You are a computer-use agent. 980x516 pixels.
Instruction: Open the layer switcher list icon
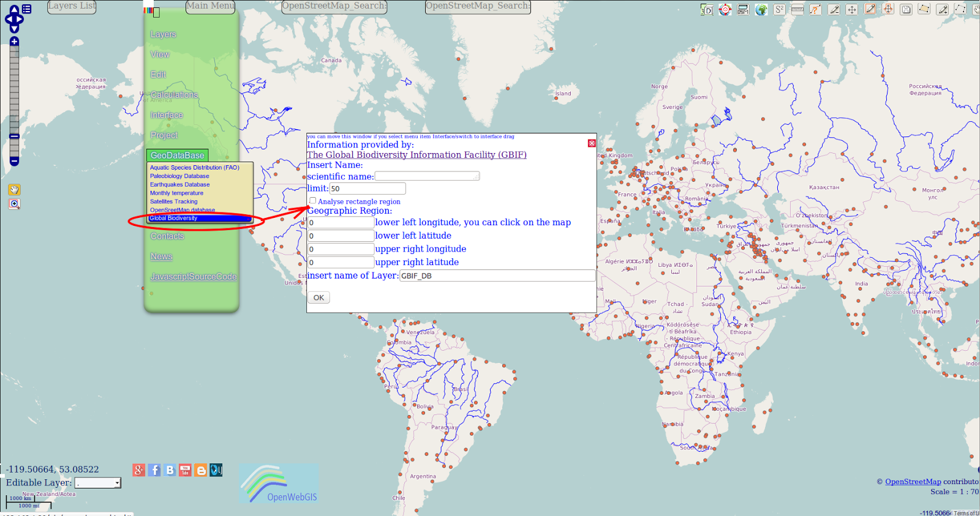pyautogui.click(x=26, y=9)
